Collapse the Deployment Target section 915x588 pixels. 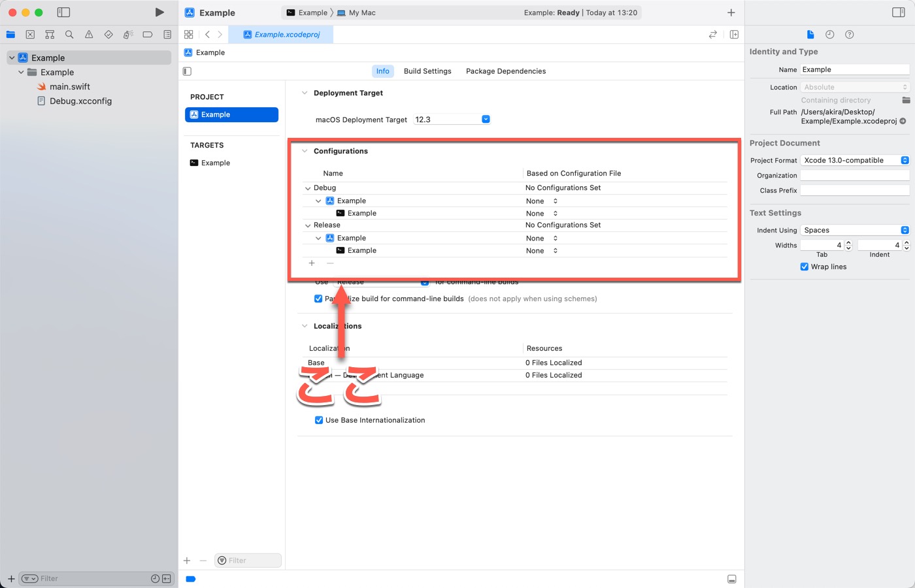click(x=305, y=93)
